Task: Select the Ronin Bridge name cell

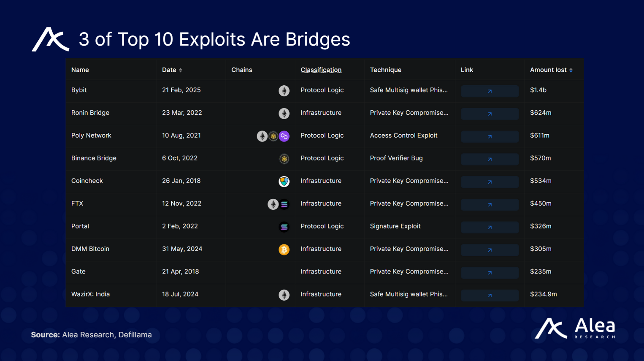Action: click(x=90, y=113)
